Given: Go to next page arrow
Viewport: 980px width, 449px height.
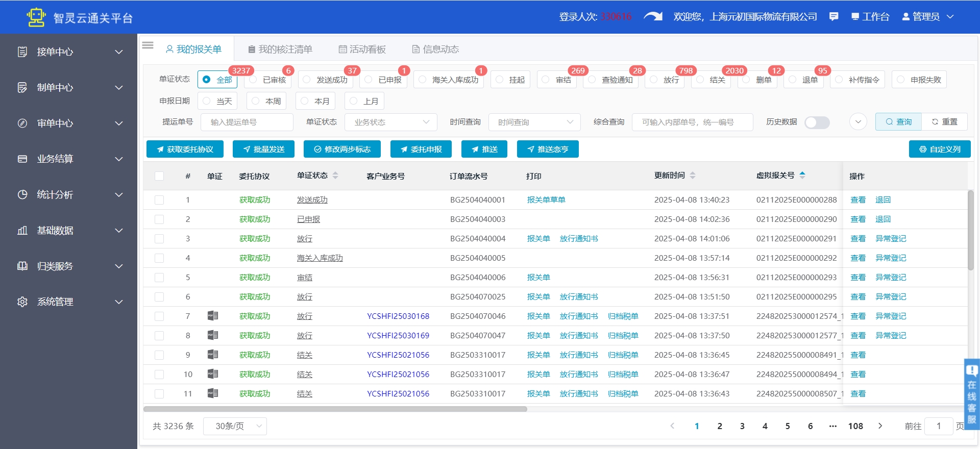Looking at the screenshot, I should [880, 426].
